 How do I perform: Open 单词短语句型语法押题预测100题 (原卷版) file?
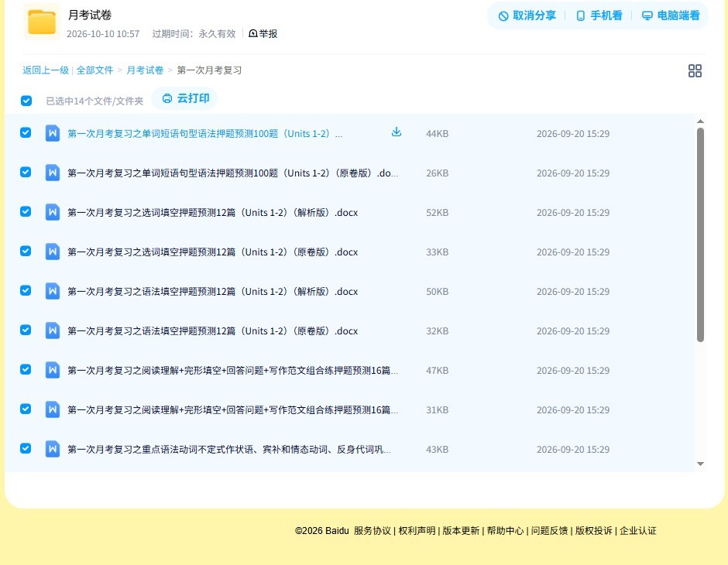point(232,173)
